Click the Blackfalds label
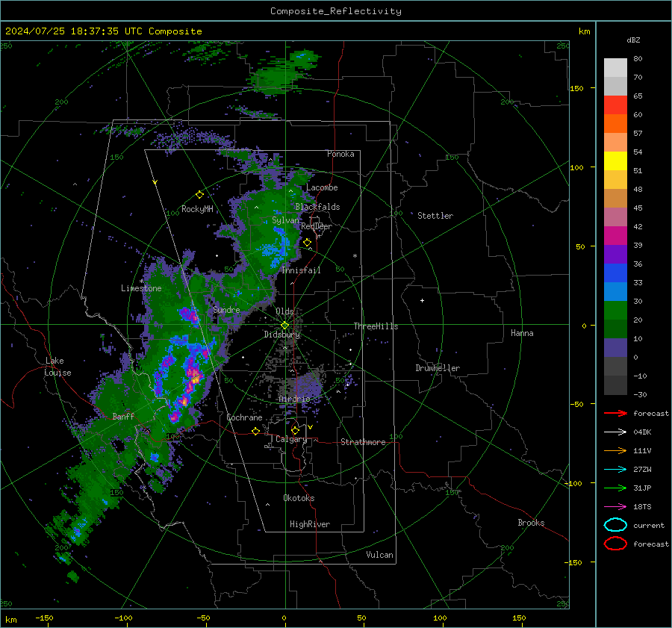Viewport: 672px width, 628px height. coord(317,207)
